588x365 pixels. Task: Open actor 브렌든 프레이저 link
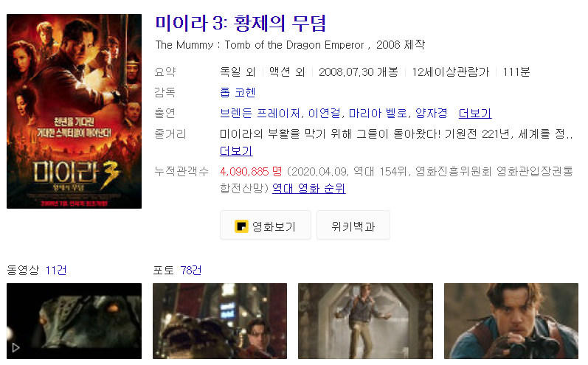coord(260,113)
